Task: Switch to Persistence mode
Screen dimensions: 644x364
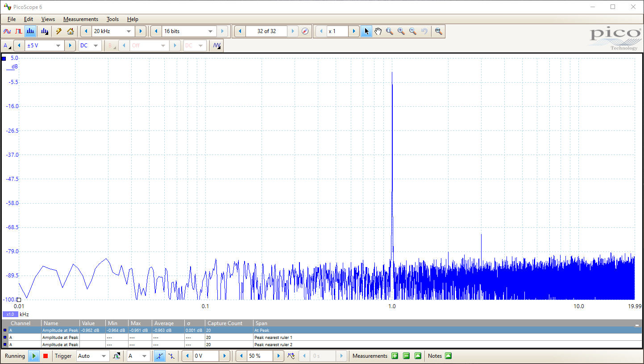Action: (x=19, y=31)
